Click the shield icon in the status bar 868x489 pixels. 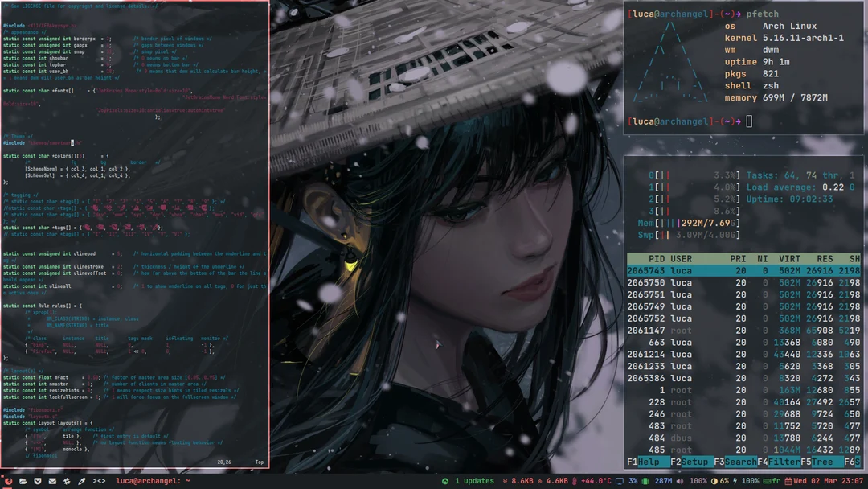pyautogui.click(x=37, y=481)
